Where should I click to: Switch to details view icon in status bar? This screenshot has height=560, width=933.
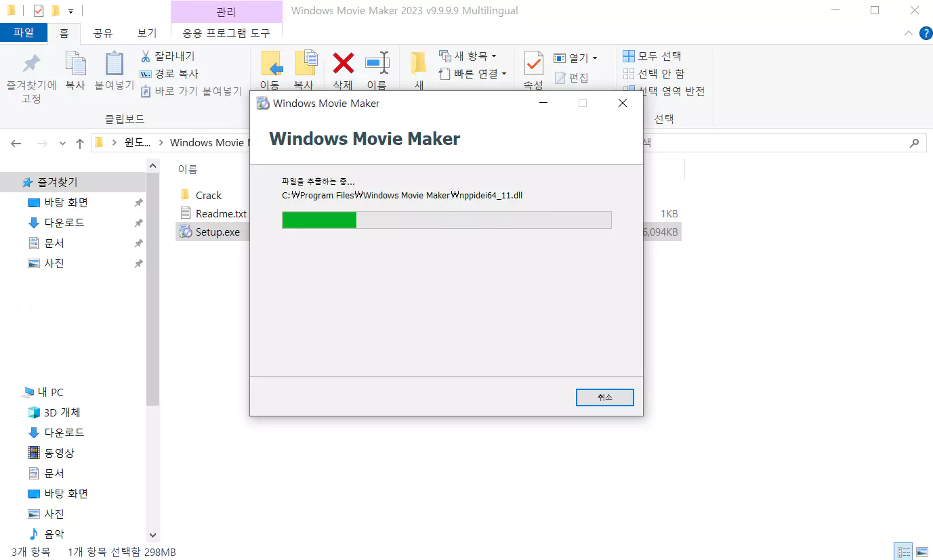tap(903, 551)
